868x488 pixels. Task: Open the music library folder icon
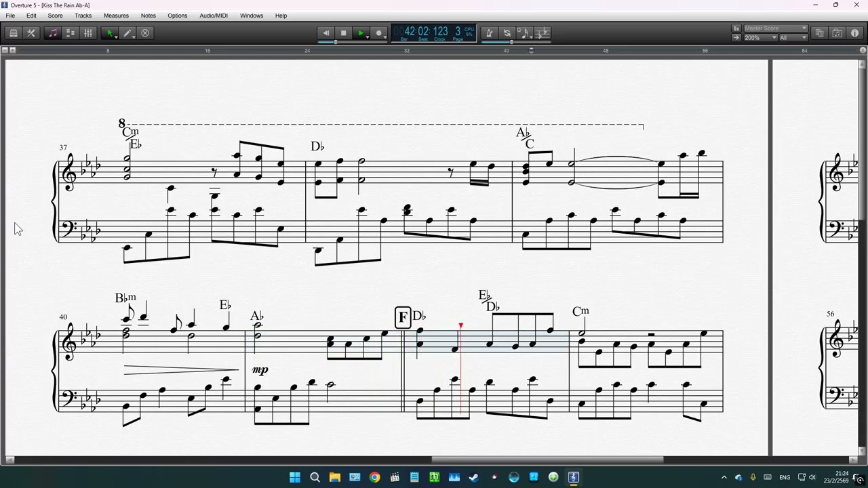pos(837,33)
